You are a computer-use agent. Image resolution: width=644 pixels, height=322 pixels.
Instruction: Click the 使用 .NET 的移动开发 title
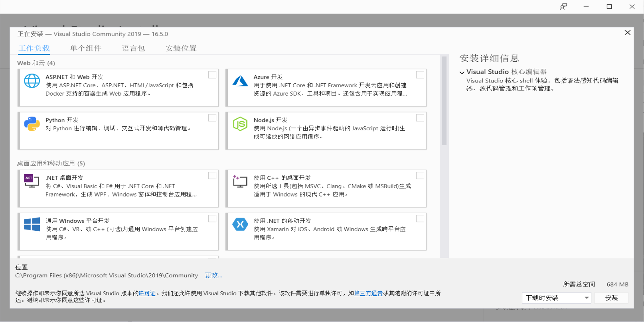(x=282, y=221)
